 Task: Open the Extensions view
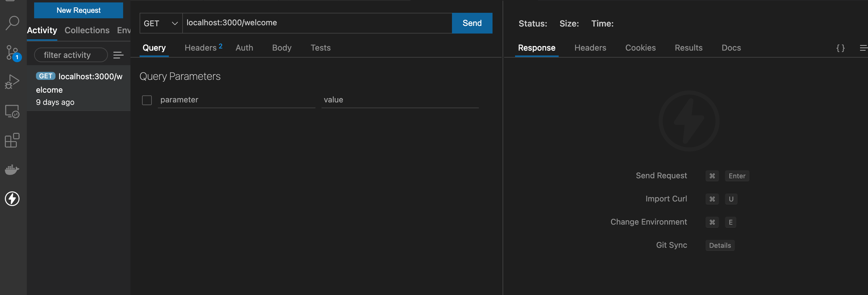12,140
